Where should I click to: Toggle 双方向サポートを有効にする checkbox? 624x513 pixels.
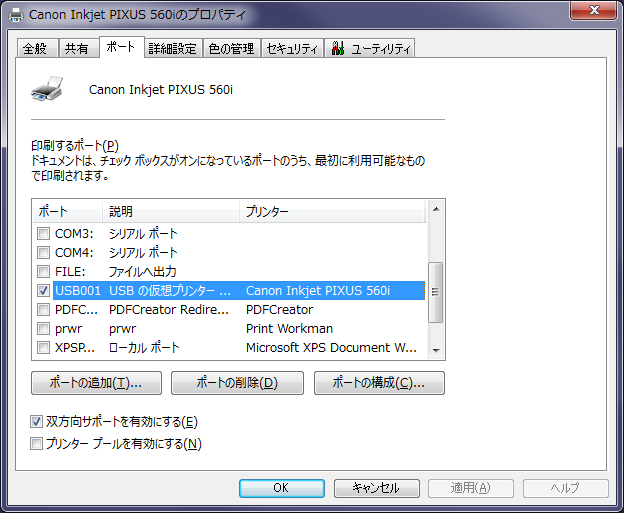(x=36, y=421)
